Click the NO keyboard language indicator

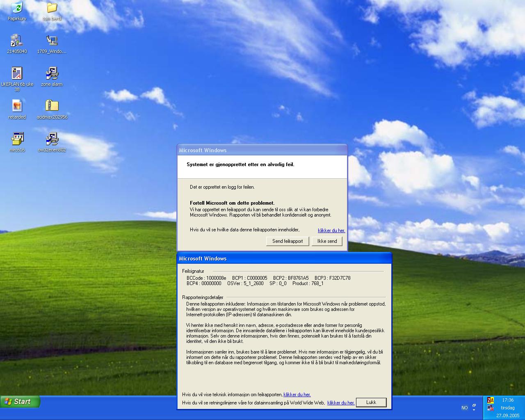[x=465, y=408]
